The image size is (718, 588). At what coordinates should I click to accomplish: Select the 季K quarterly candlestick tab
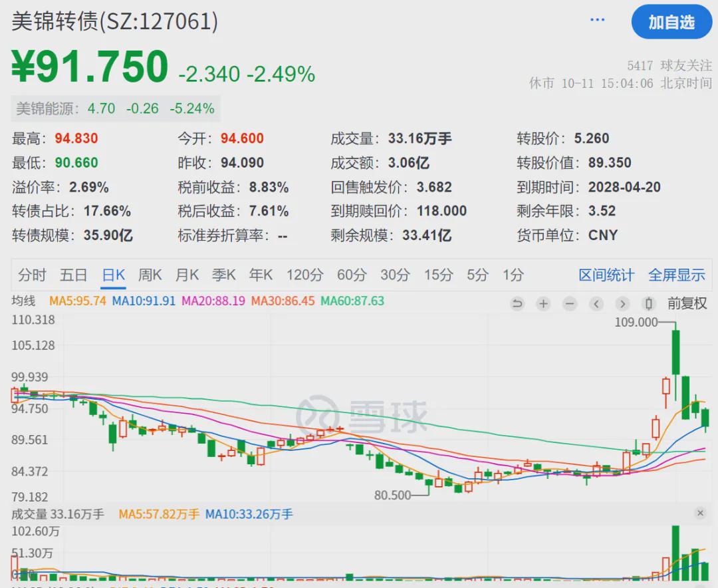click(x=224, y=275)
